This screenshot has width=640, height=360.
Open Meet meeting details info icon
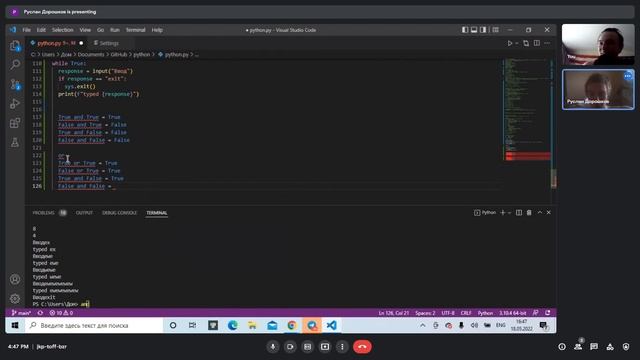tap(562, 347)
